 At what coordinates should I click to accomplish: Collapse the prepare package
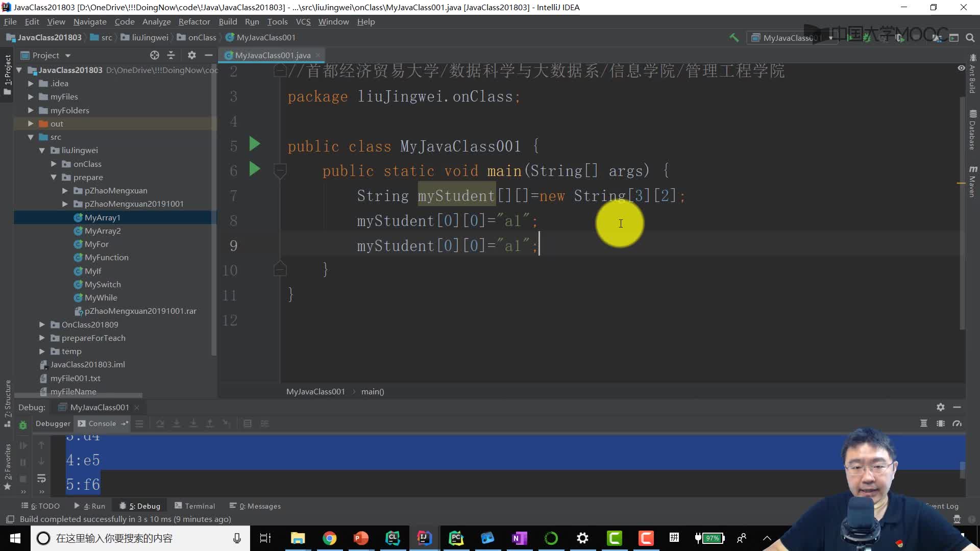[x=54, y=177]
